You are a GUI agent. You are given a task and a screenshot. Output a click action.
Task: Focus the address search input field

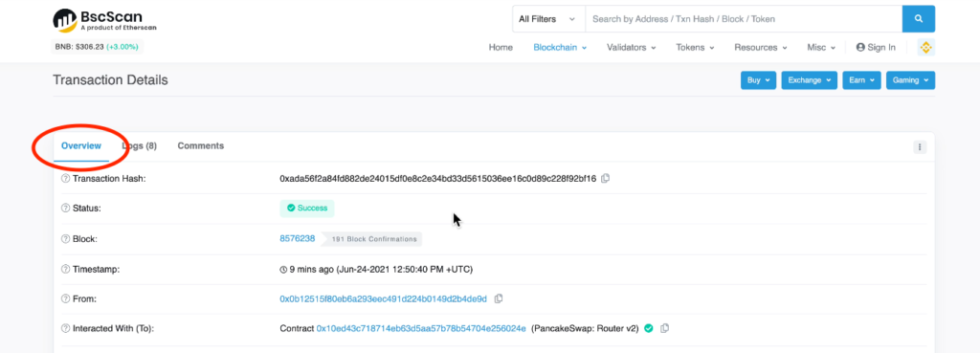coord(743,19)
